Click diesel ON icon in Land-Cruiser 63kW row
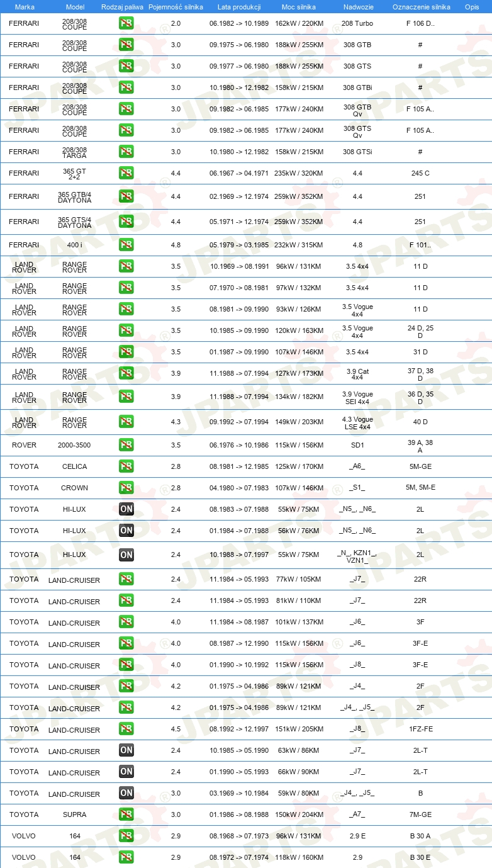This screenshot has height=868, width=492. [x=126, y=750]
